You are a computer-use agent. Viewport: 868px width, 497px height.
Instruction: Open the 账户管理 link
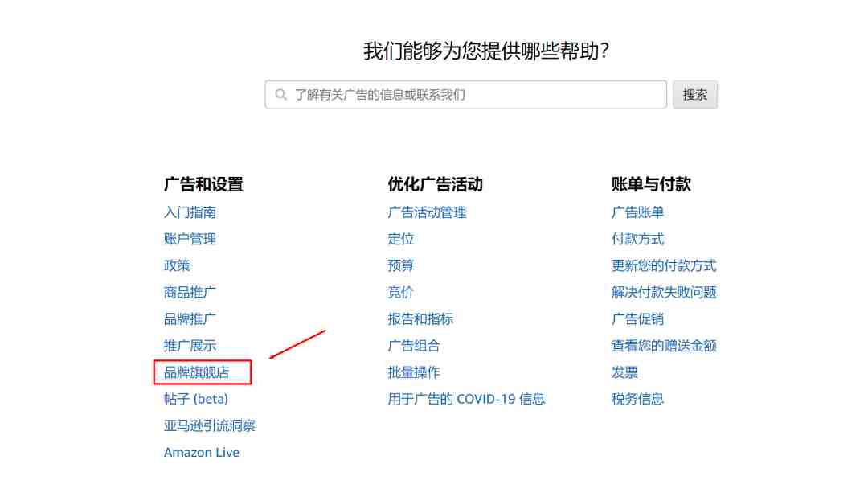tap(190, 239)
